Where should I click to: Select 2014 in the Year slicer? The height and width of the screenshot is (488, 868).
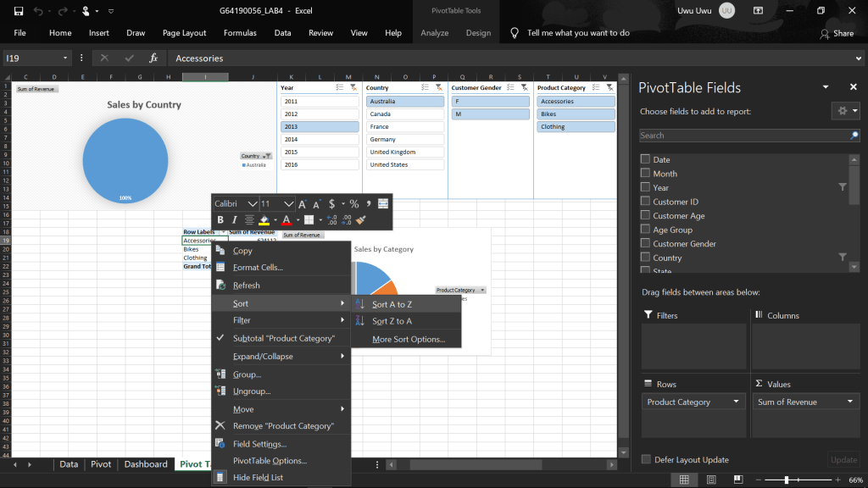pos(320,139)
